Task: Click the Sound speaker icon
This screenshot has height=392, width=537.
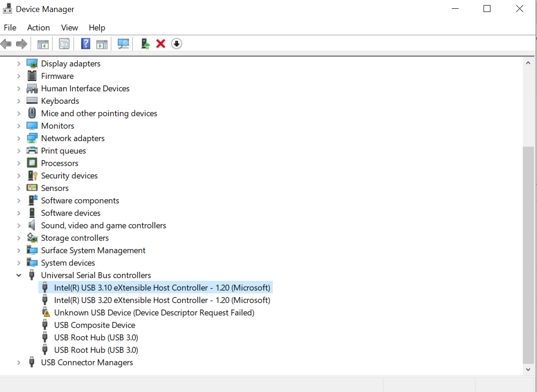Action: tap(32, 225)
